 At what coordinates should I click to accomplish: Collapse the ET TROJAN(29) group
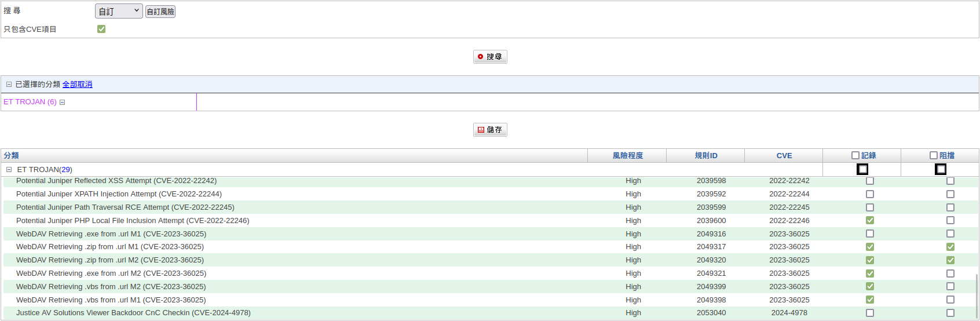click(9, 170)
